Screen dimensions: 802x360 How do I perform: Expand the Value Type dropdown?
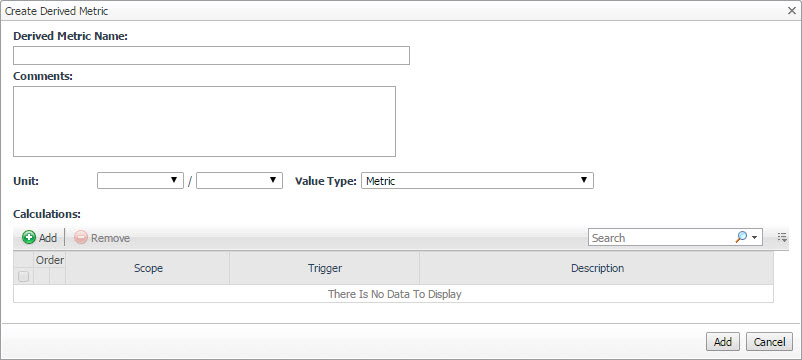click(477, 181)
